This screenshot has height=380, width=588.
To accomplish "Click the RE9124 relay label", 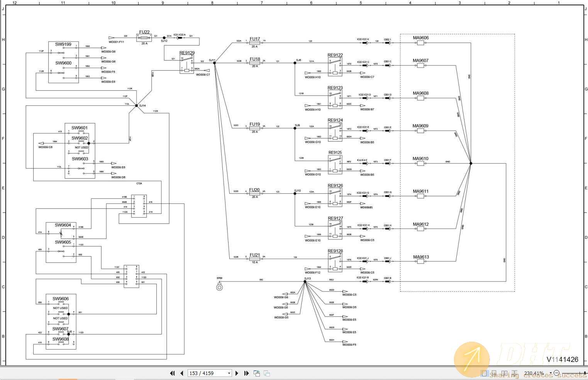I will (335, 120).
